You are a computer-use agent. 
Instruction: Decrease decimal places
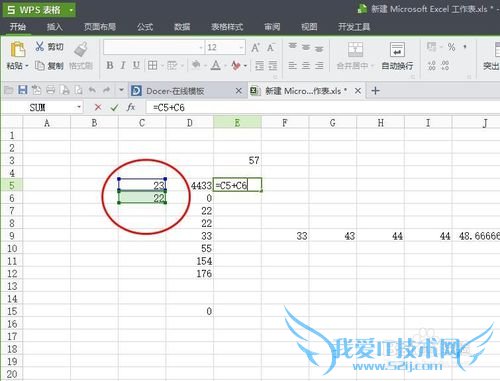click(445, 65)
